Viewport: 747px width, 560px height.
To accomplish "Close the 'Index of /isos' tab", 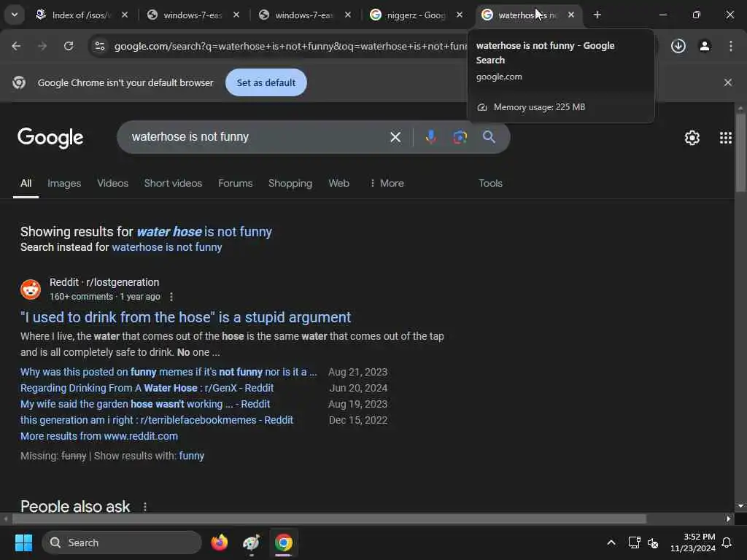I will (124, 15).
